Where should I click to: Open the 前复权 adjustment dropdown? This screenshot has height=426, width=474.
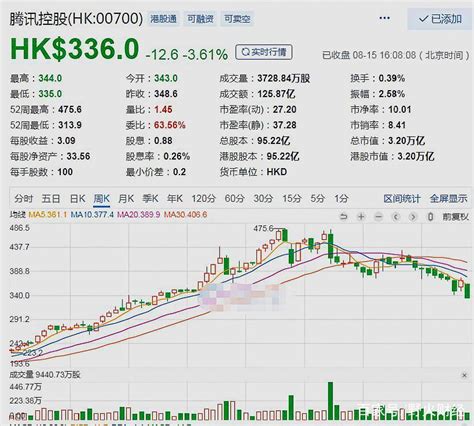[x=456, y=217]
